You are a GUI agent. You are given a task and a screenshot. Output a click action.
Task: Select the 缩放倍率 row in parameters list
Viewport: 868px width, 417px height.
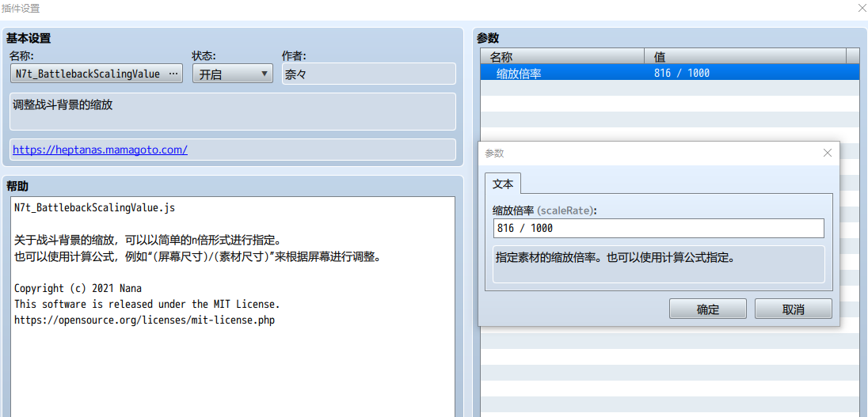[670, 73]
